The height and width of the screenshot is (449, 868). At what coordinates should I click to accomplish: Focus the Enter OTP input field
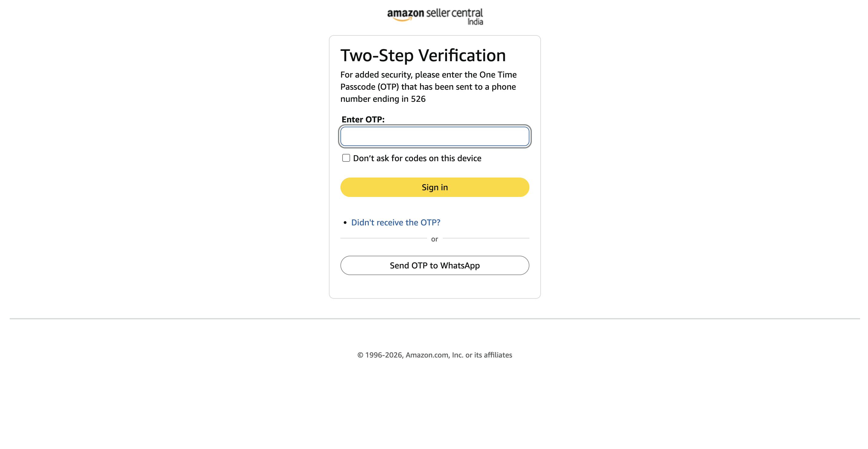(435, 136)
